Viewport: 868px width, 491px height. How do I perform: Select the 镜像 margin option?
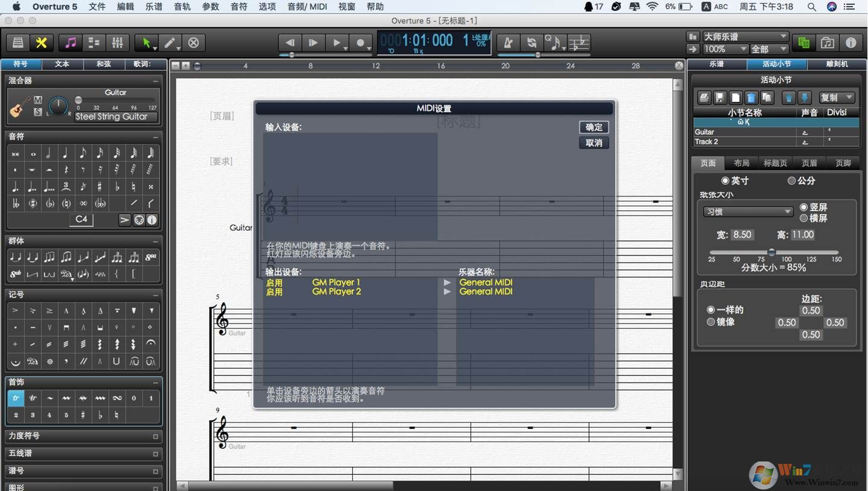point(711,322)
